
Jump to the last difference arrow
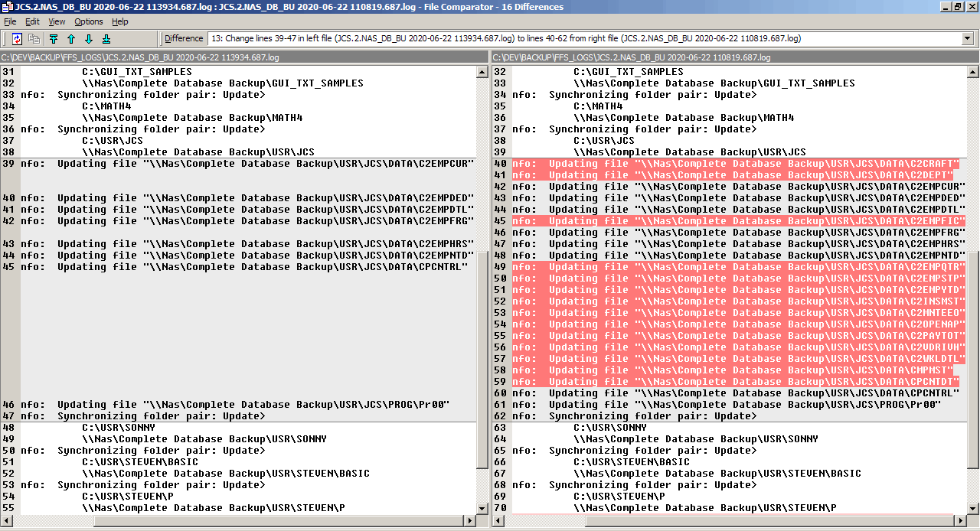pyautogui.click(x=106, y=38)
